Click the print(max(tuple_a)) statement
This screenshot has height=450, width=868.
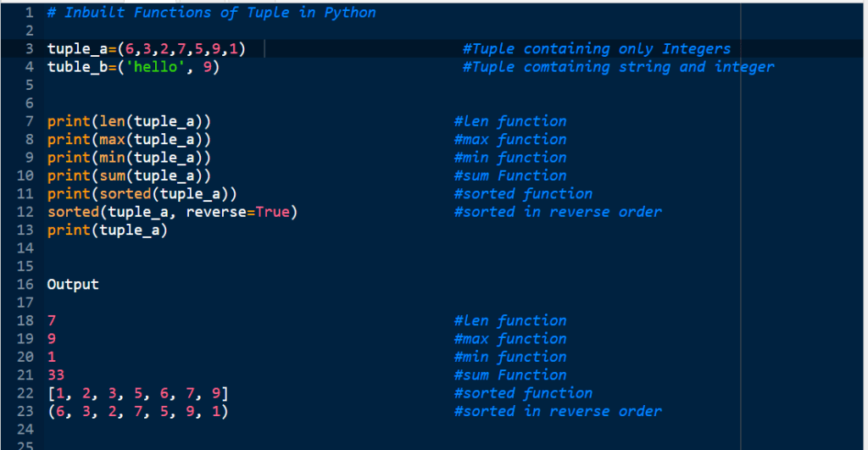(129, 140)
